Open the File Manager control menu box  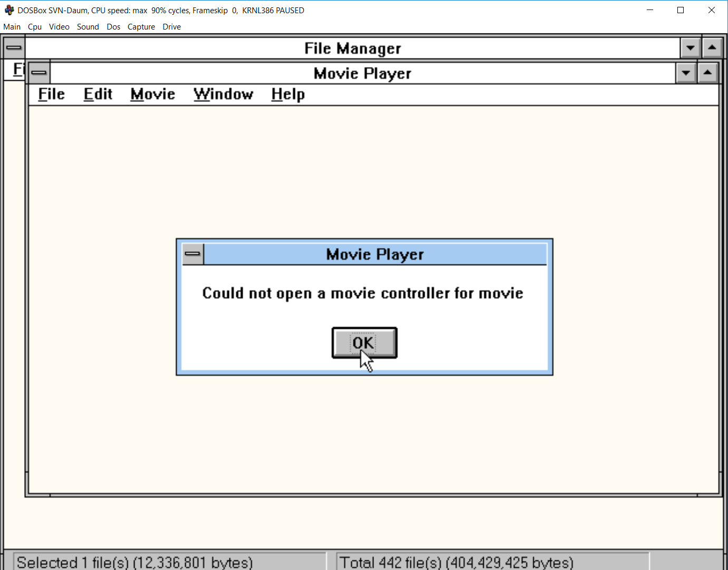(14, 48)
